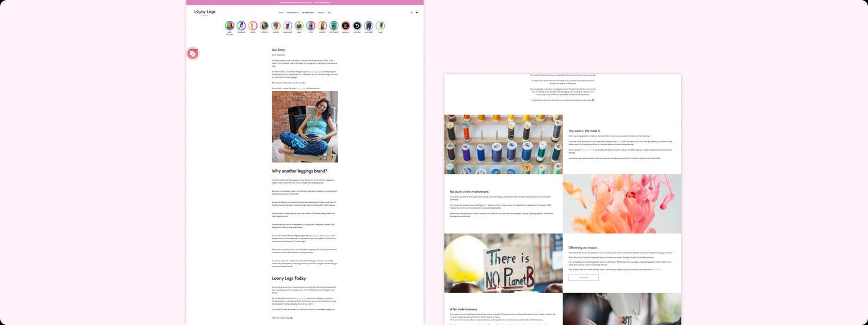The width and height of the screenshot is (868, 325).
Task: Open the Rewards category circle
Action: click(345, 26)
